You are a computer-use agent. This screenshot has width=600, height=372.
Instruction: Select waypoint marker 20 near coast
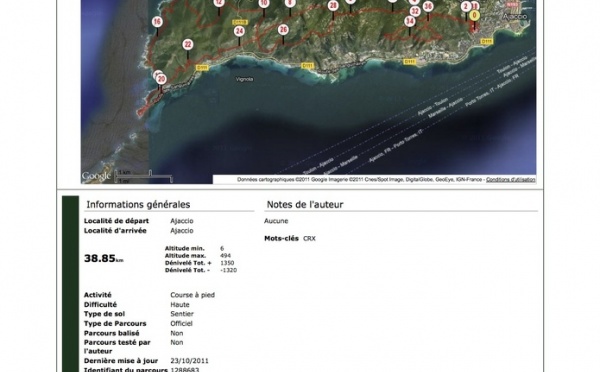(161, 79)
